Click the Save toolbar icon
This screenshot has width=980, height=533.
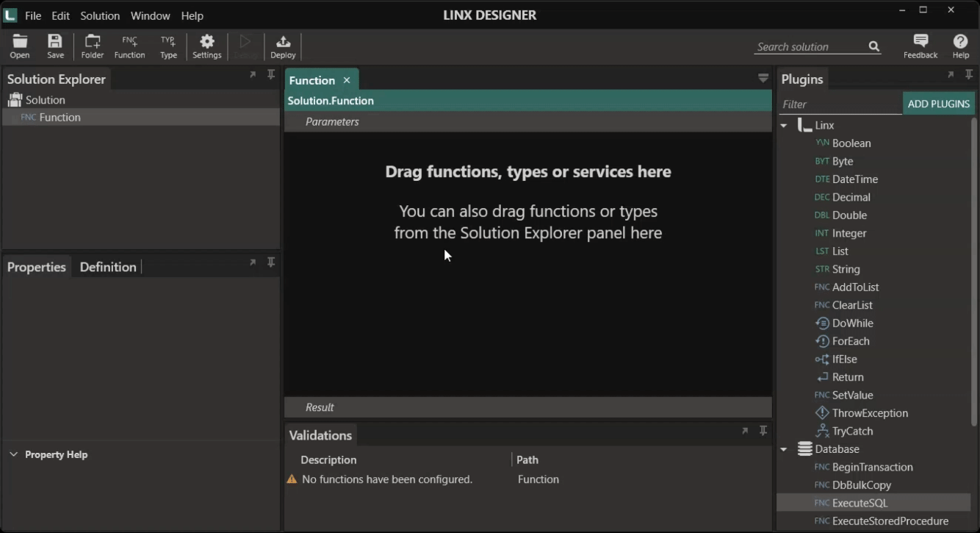56,46
